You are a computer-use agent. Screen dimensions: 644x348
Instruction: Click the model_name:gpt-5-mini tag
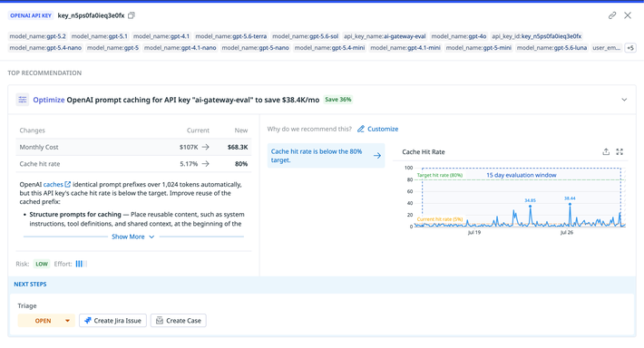(479, 48)
